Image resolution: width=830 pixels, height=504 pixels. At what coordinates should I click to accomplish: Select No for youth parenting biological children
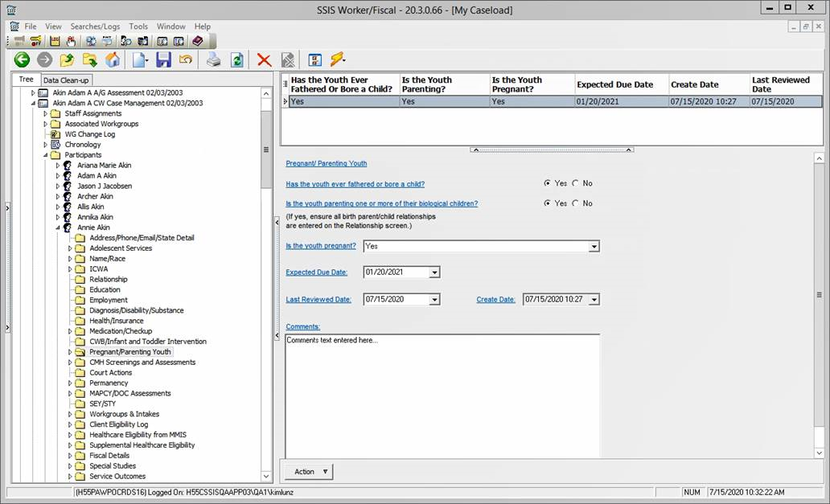pos(575,203)
